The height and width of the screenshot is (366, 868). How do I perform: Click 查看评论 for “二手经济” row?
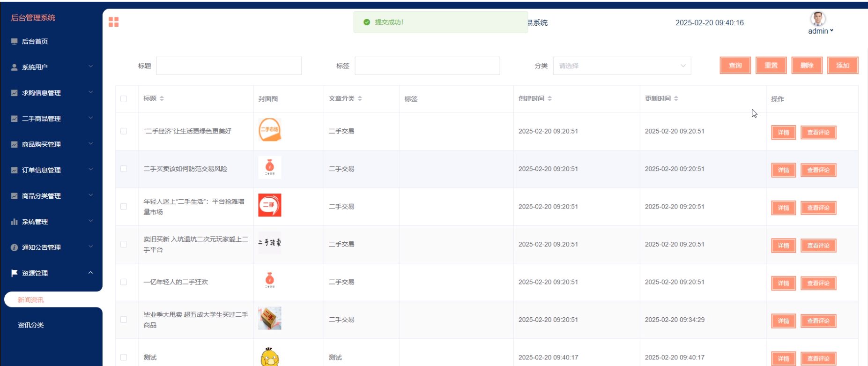point(818,133)
